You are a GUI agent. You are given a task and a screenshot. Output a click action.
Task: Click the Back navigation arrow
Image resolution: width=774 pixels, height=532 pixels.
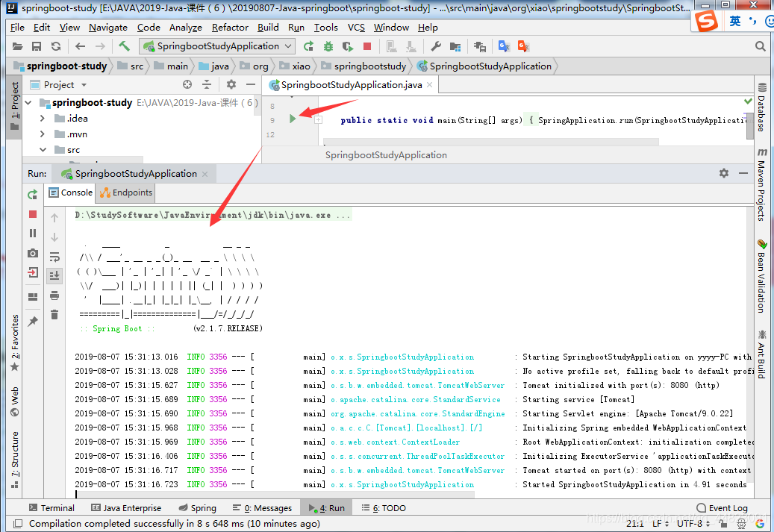point(80,46)
